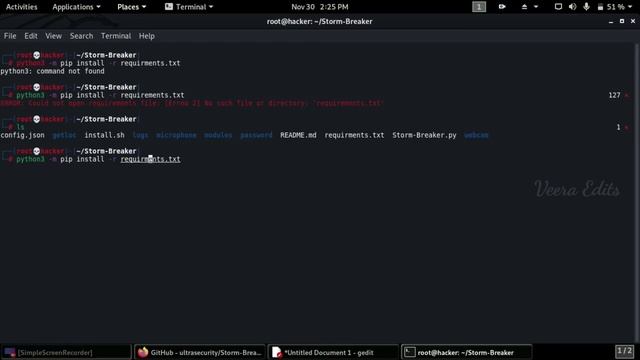This screenshot has width=640, height=360.
Task: Click the terminal vertical scrollbar
Action: pos(637,193)
